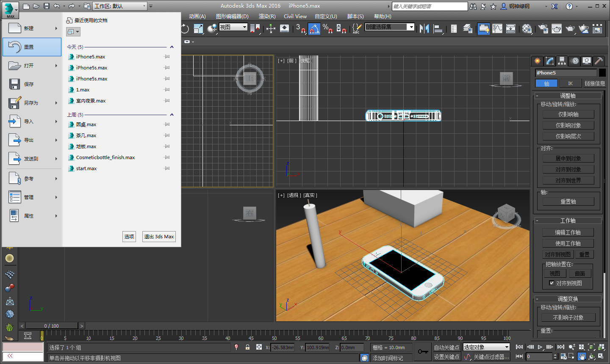Image resolution: width=610 pixels, height=364 pixels.
Task: Toggle the 对齐到视图 checkbox
Action: (552, 283)
